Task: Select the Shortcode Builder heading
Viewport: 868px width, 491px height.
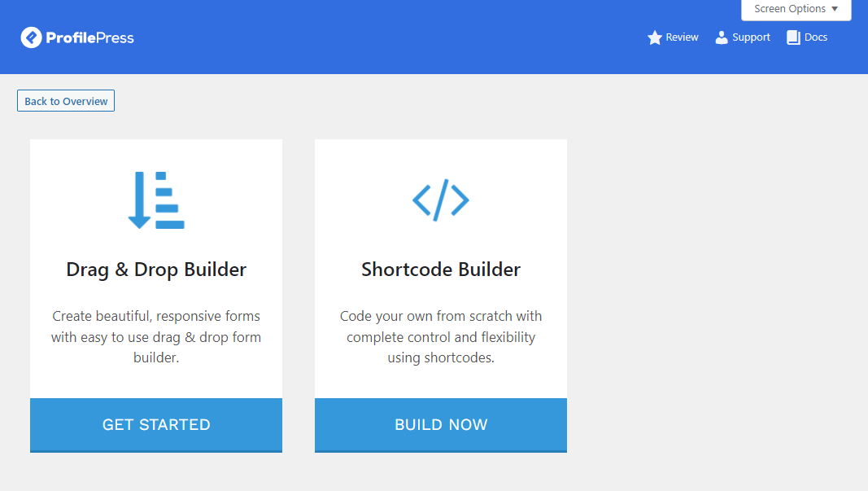Action: pos(441,270)
